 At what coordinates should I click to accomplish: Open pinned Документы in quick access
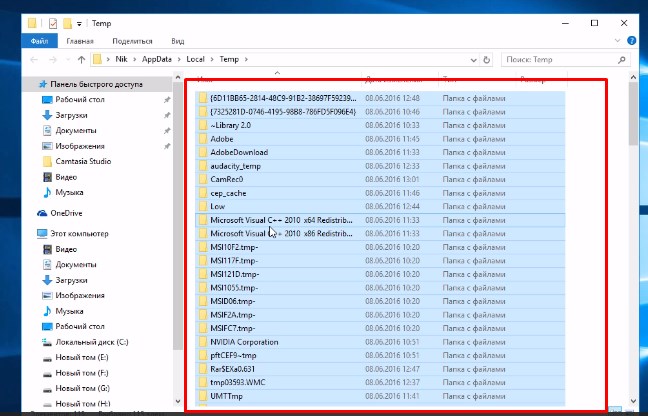76,131
